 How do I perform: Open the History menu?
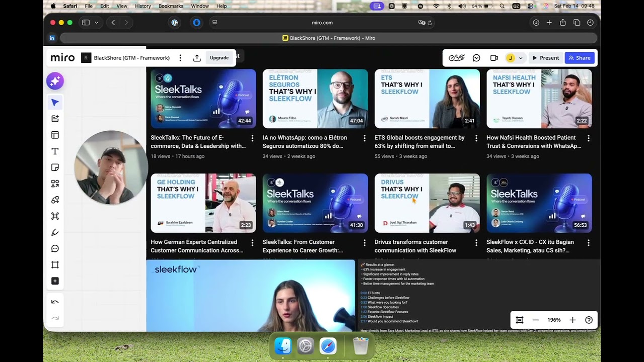pyautogui.click(x=143, y=6)
